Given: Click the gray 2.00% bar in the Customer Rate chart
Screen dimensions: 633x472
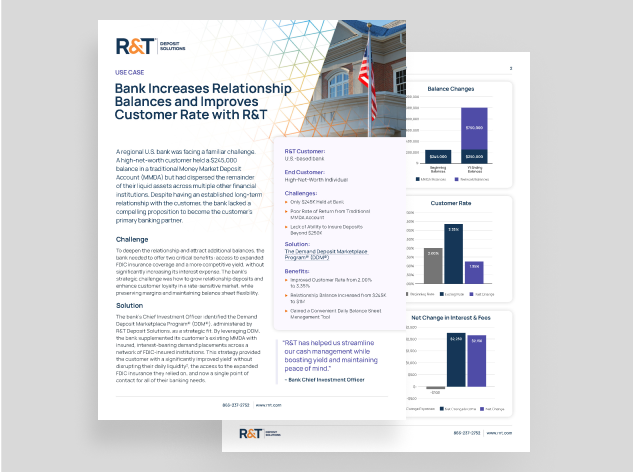Looking at the screenshot, I should pyautogui.click(x=433, y=266).
